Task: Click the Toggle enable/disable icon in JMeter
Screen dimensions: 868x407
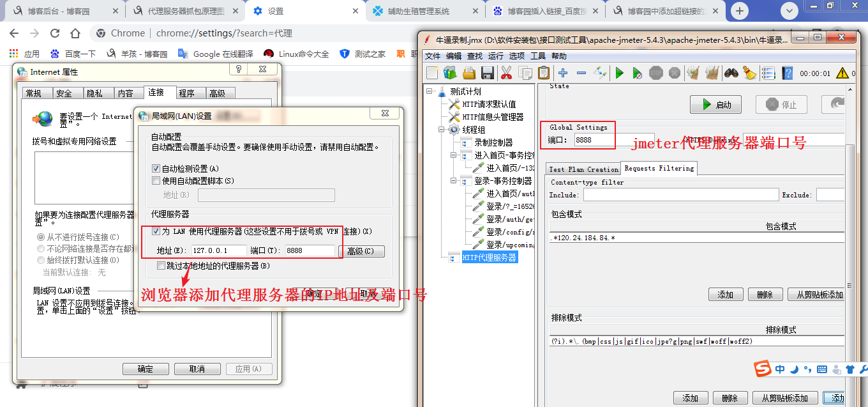Action: point(600,73)
